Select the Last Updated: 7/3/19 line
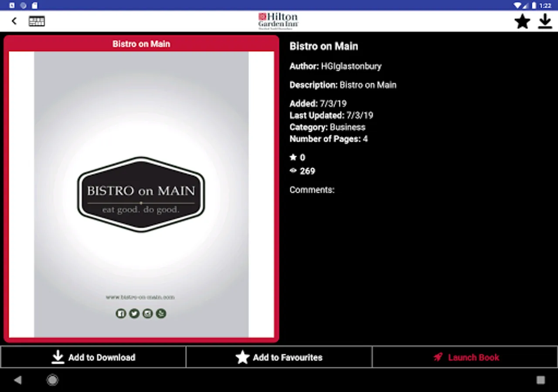 pyautogui.click(x=331, y=115)
